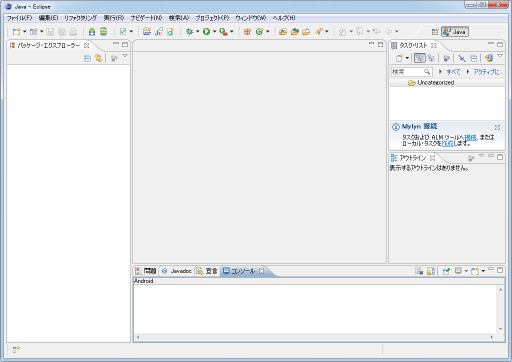Screen dimensions: 512x362
Task: Open the checkmark task icon dropdown arrow
Action: [131, 32]
